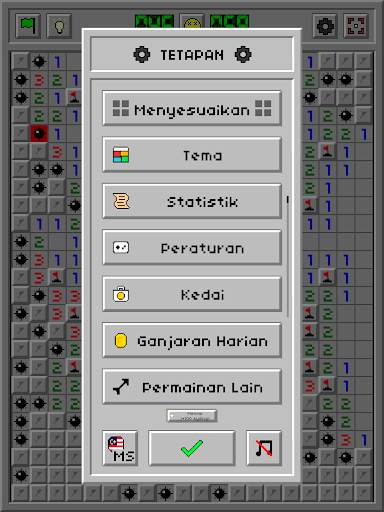Viewport: 384px width, 512px height.
Task: Click the smiley face restart button
Action: coord(192,22)
